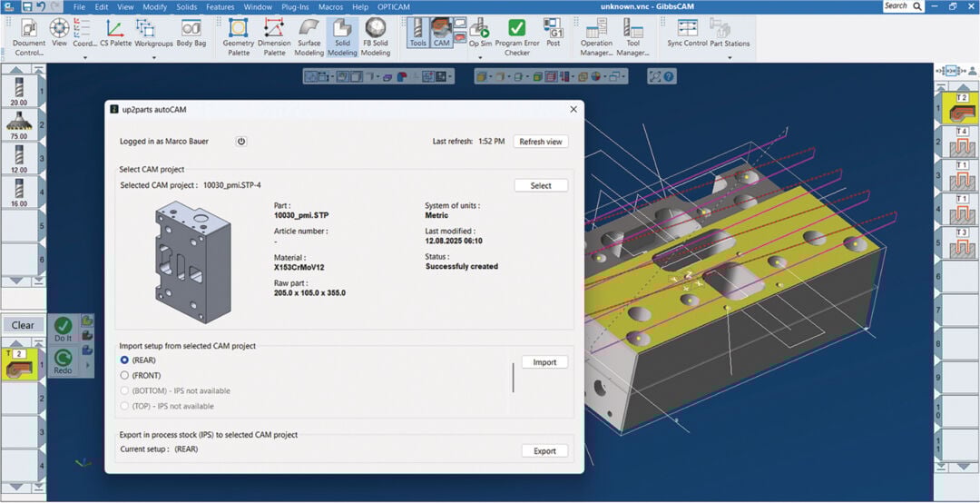
Task: Expand the Op Sim dropdown arrow
Action: pyautogui.click(x=480, y=58)
